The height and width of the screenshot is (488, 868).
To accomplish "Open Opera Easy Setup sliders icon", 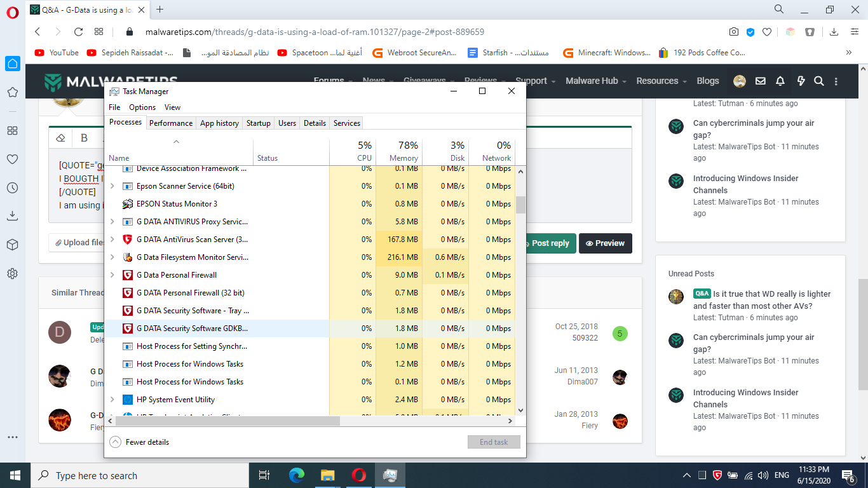I will pyautogui.click(x=855, y=32).
